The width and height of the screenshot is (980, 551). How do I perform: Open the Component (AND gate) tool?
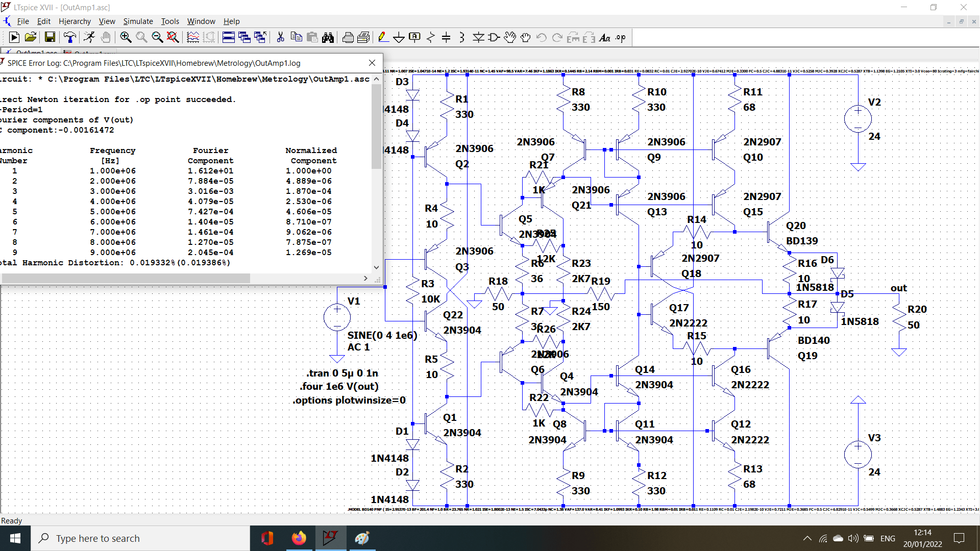pyautogui.click(x=494, y=37)
